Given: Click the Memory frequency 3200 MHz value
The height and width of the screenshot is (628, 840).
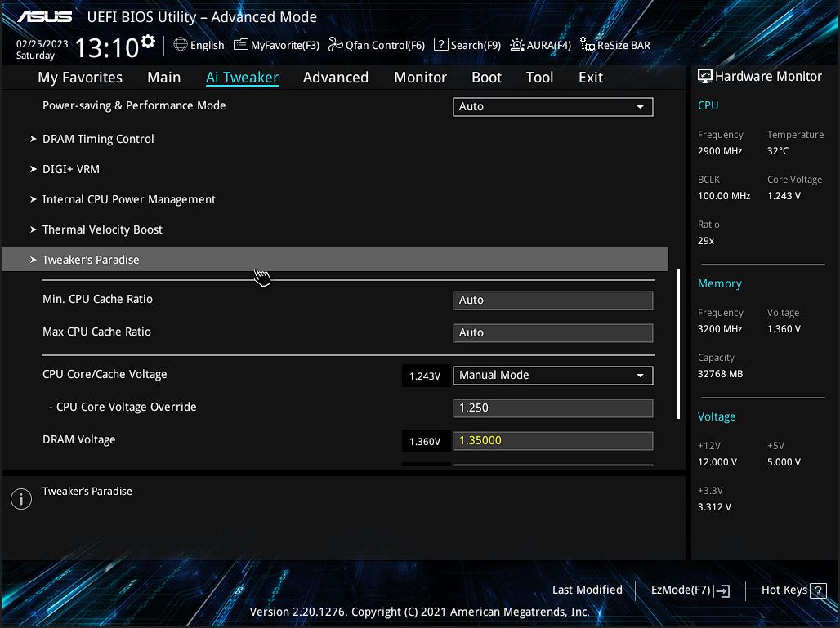Looking at the screenshot, I should pyautogui.click(x=719, y=329).
